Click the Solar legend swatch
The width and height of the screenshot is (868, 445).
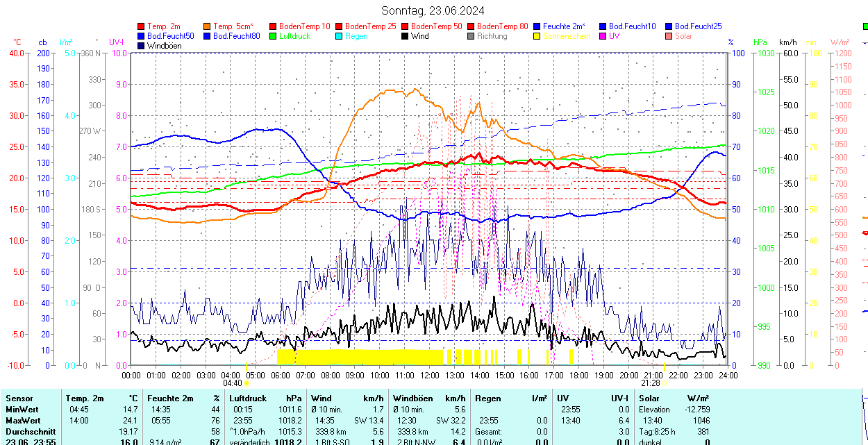(x=669, y=36)
